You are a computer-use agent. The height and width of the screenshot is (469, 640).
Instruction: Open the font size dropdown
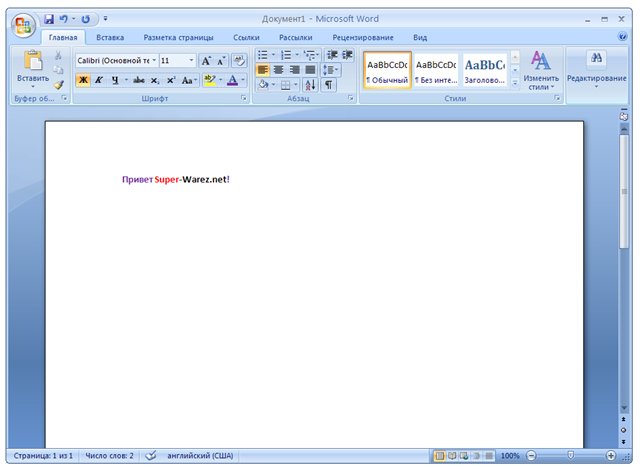click(x=192, y=60)
